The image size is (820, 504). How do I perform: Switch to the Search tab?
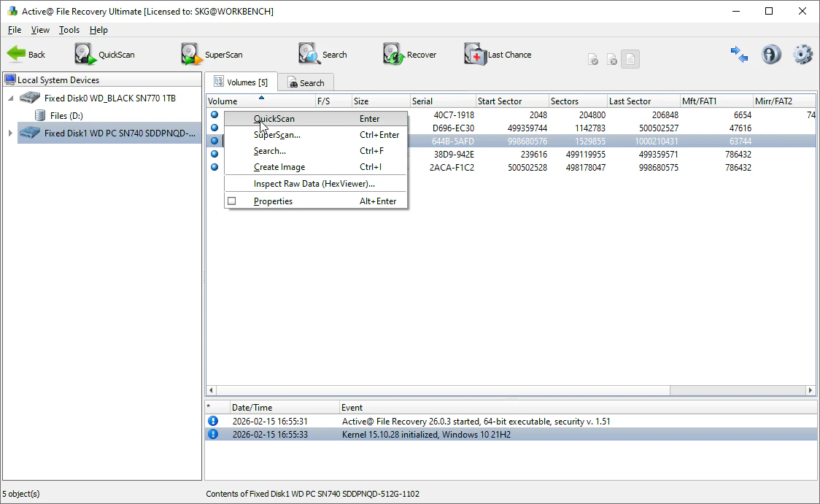click(x=306, y=83)
